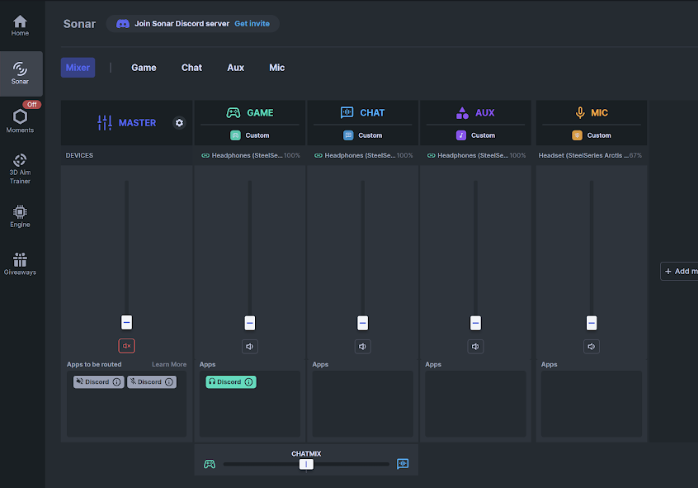Open Mic Custom preset dropdown
Image resolution: width=698 pixels, height=488 pixels.
tap(591, 135)
